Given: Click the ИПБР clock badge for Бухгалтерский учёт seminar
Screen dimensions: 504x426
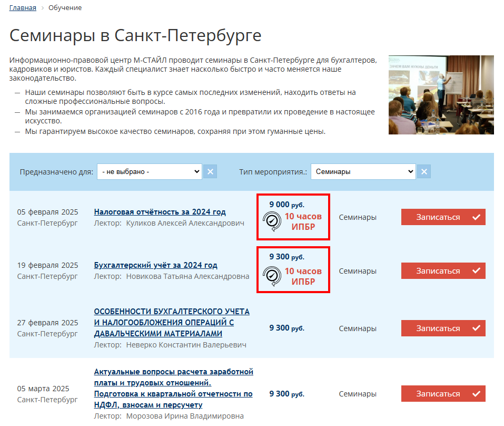Looking at the screenshot, I should click(272, 275).
